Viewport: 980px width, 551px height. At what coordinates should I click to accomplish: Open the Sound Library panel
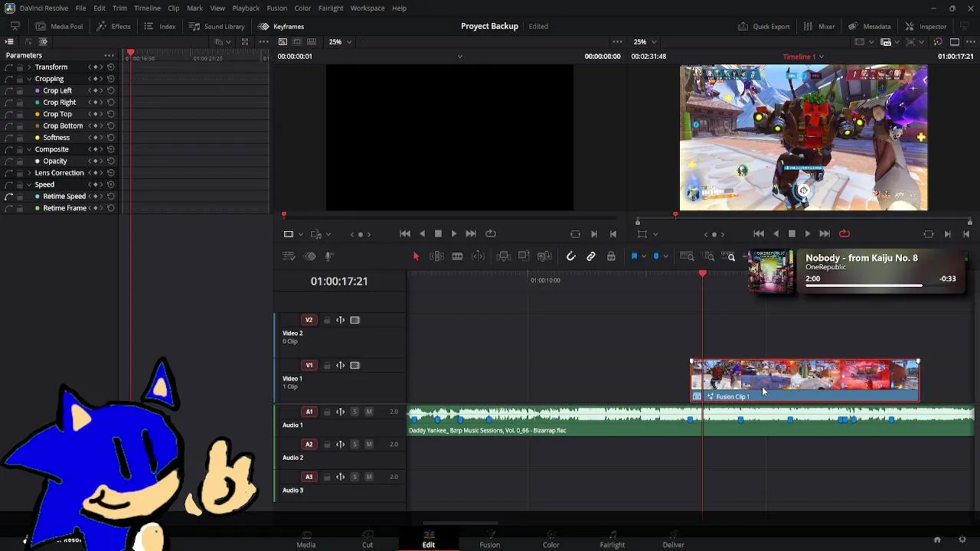[x=217, y=27]
